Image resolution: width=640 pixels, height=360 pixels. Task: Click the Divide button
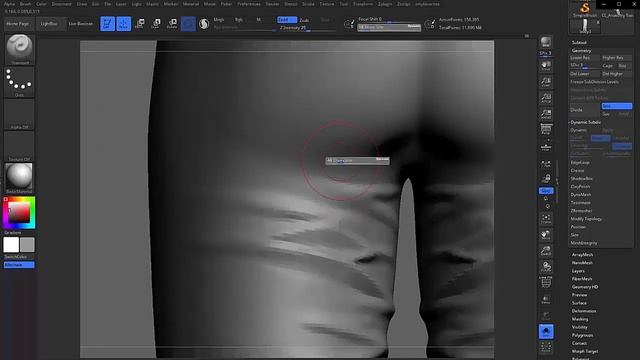pos(585,110)
